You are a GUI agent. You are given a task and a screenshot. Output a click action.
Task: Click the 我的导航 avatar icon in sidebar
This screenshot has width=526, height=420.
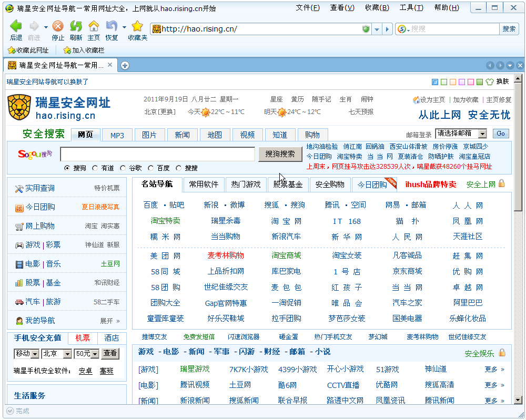coord(19,321)
